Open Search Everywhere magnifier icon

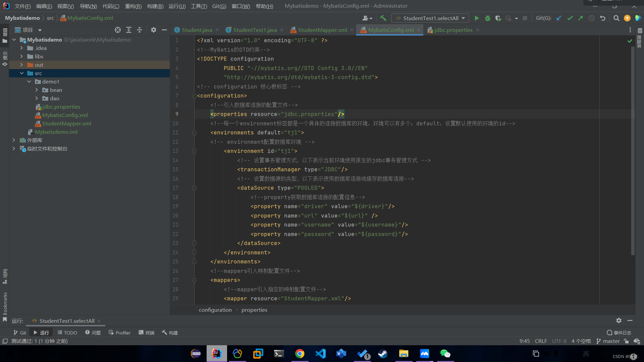[616, 18]
